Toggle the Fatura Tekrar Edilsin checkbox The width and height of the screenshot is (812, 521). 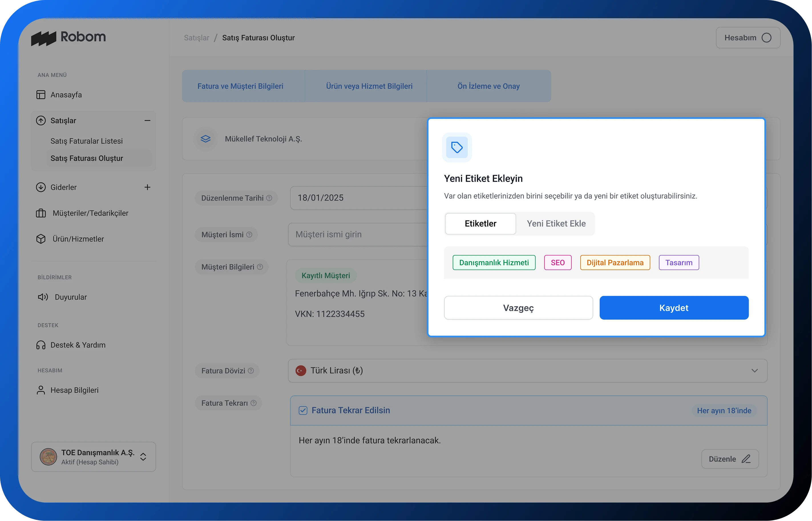pyautogui.click(x=303, y=410)
